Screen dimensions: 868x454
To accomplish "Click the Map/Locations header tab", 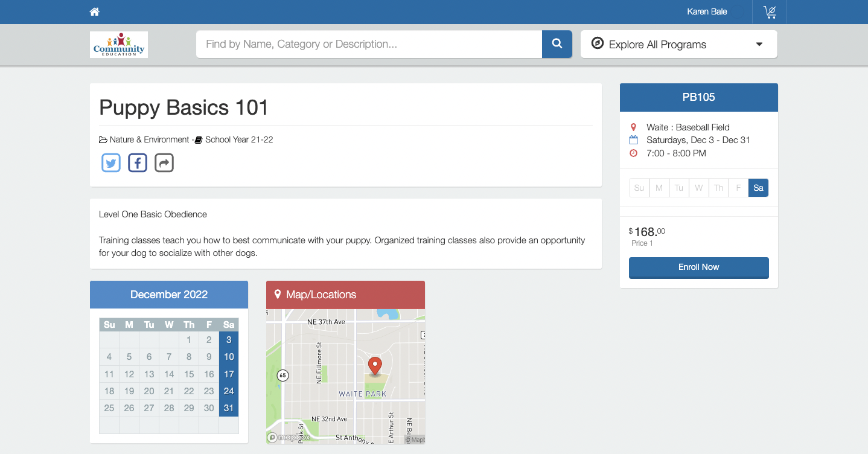I will 345,295.
